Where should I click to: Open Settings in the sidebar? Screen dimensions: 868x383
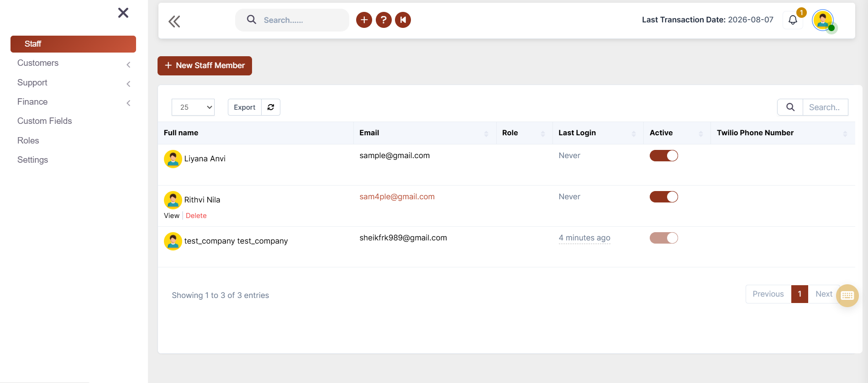coord(33,160)
